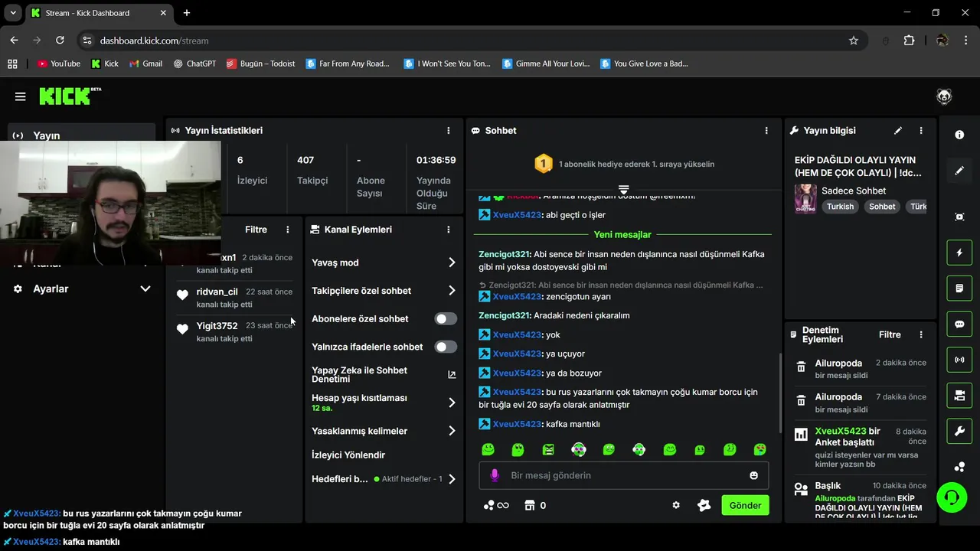Expand the Ayarlar sidebar section chevron
Image resolution: width=980 pixels, height=551 pixels.
[x=145, y=289]
